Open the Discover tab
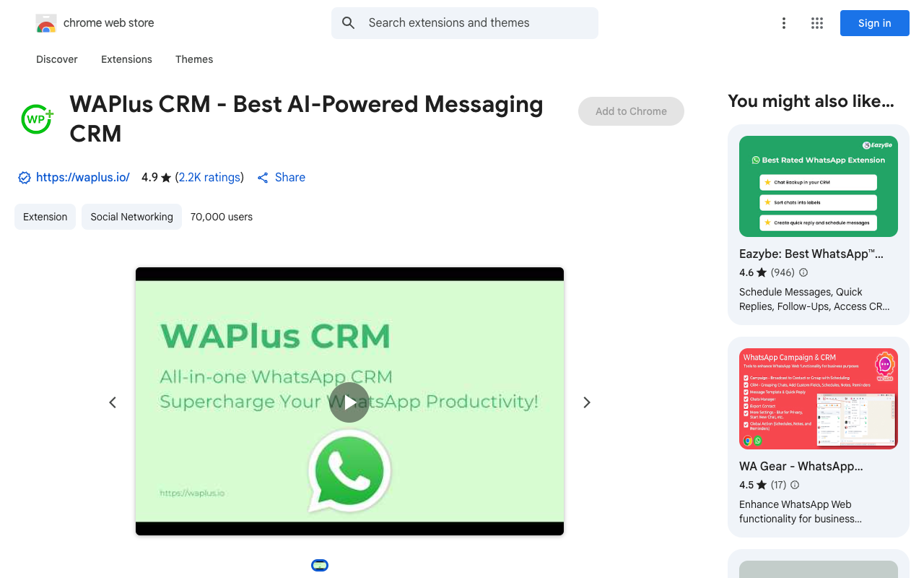 point(57,59)
